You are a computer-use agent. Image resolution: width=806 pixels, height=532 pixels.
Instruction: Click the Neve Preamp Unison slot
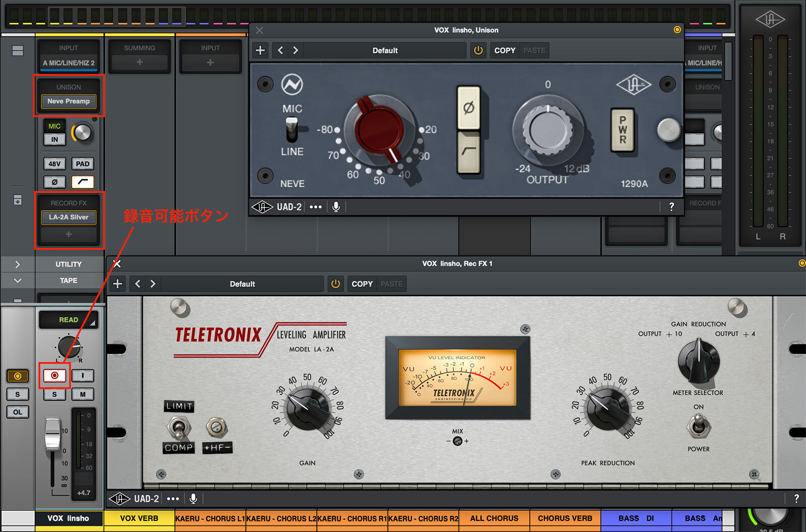[69, 101]
